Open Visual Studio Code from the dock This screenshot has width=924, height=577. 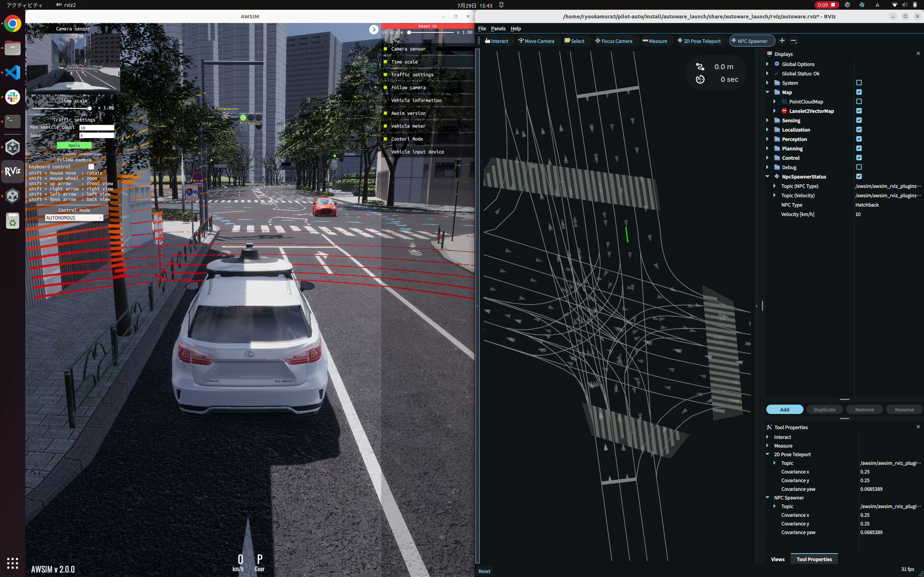tap(13, 72)
